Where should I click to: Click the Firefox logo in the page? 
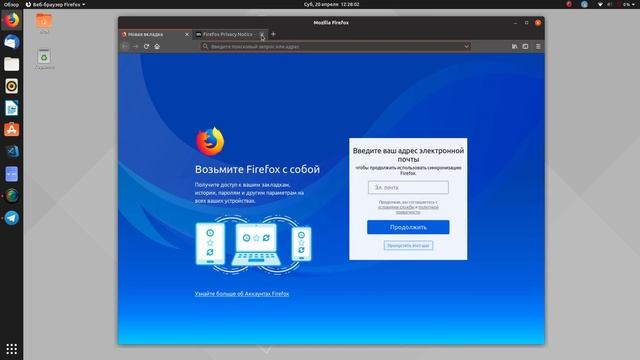(210, 142)
